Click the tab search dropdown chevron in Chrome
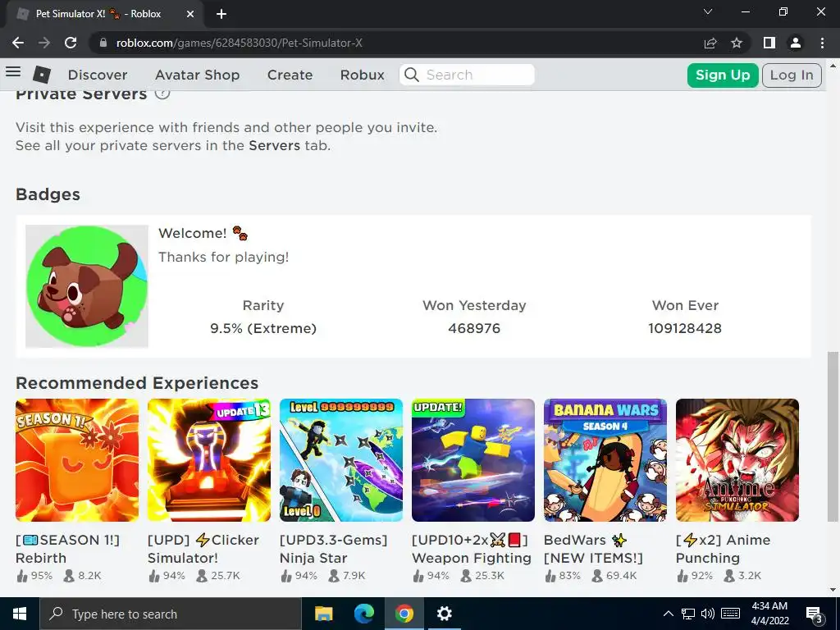The width and height of the screenshot is (840, 630). (708, 11)
